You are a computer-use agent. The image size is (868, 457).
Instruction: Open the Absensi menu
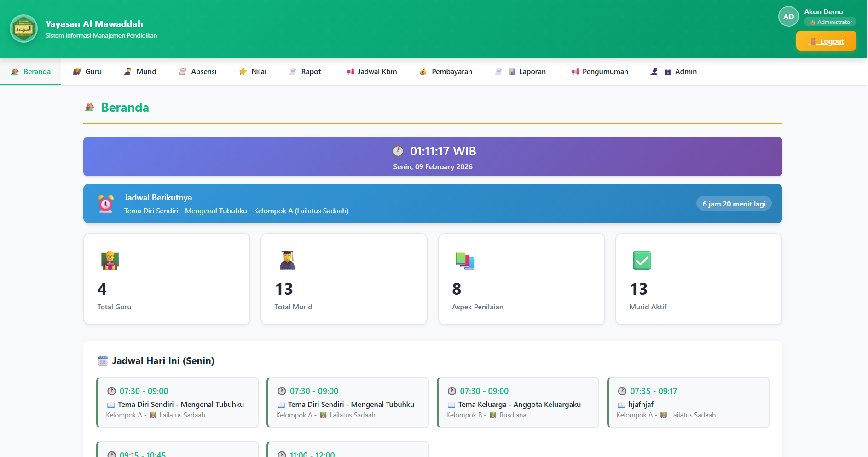pyautogui.click(x=197, y=72)
